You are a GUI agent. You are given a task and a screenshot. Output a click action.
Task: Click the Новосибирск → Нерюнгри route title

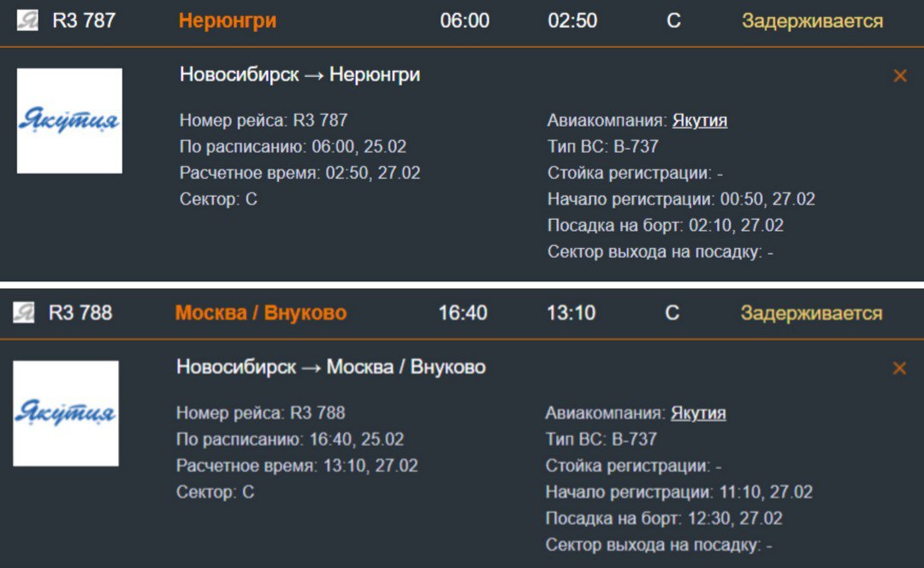[299, 75]
